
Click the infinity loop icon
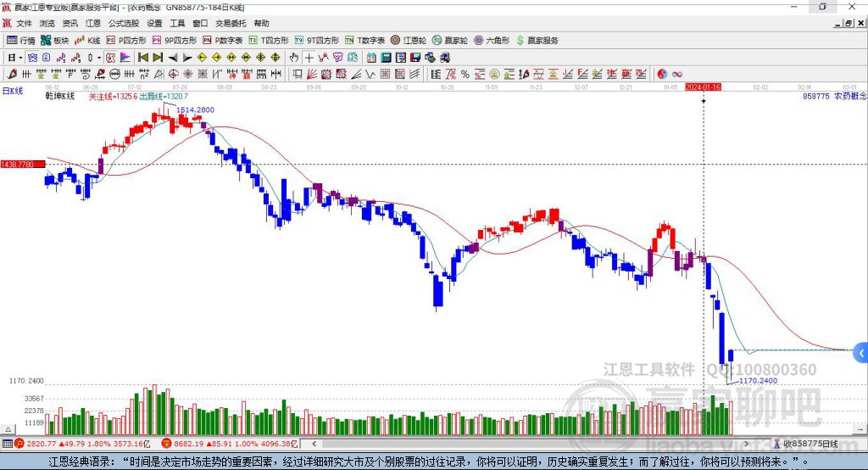[x=677, y=74]
